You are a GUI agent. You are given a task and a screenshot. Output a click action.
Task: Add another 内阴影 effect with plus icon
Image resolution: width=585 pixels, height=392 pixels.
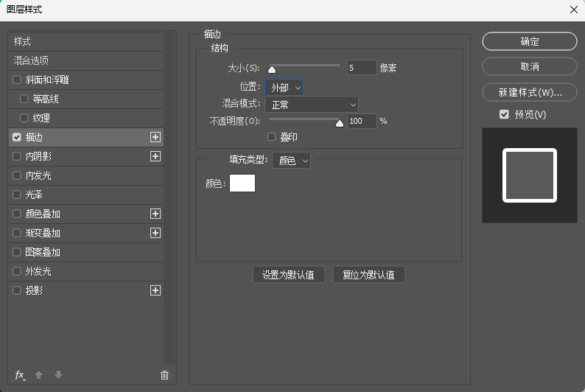point(155,156)
